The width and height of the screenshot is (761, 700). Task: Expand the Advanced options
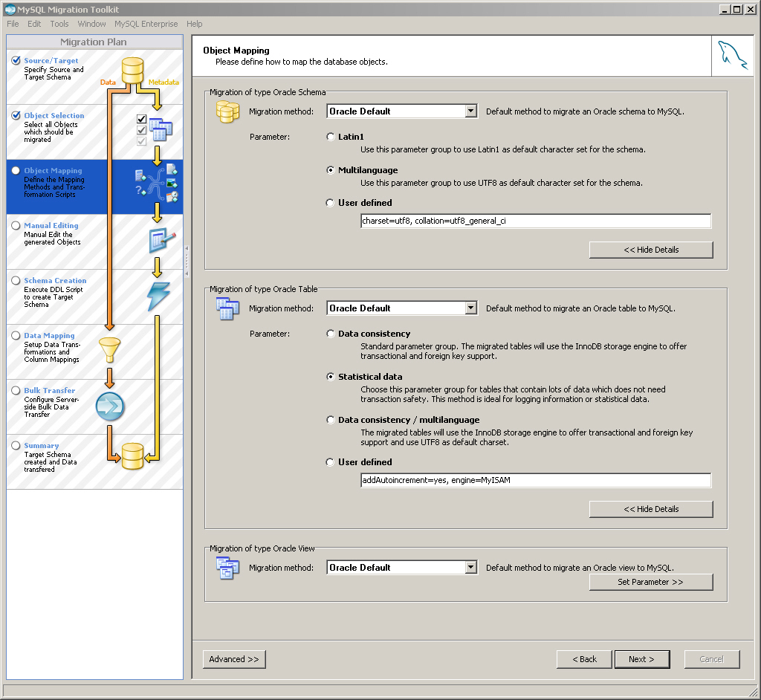234,659
